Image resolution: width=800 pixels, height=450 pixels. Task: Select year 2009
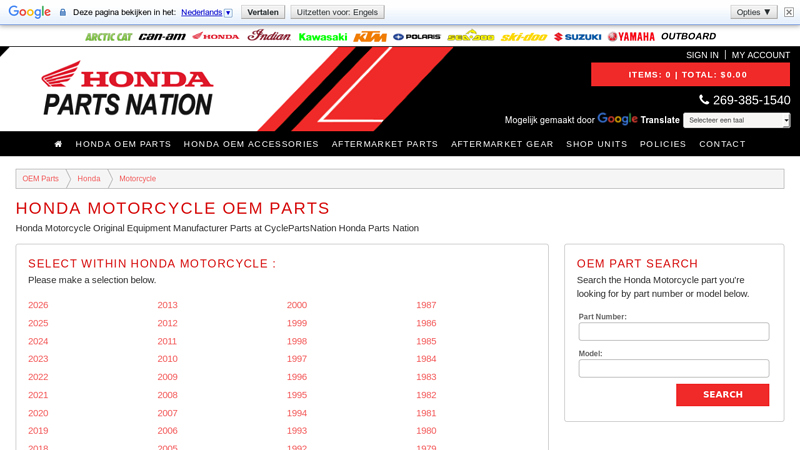click(167, 377)
